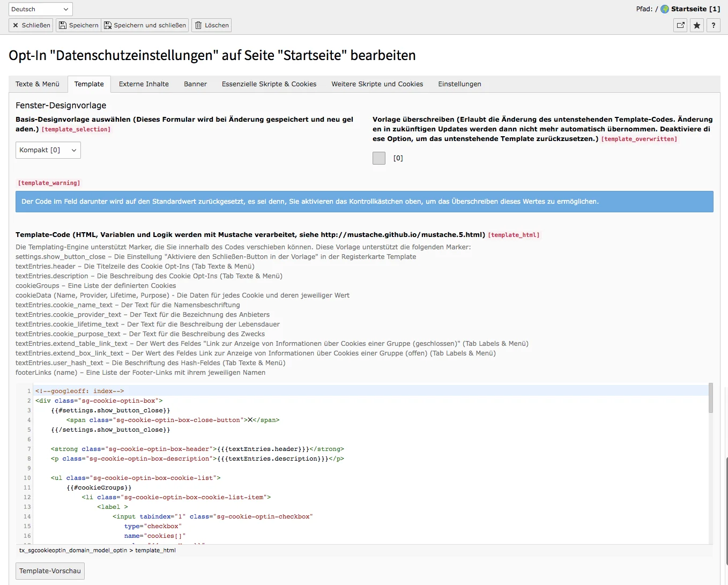
Task: Open record in new window via arrow icon
Action: 680,25
